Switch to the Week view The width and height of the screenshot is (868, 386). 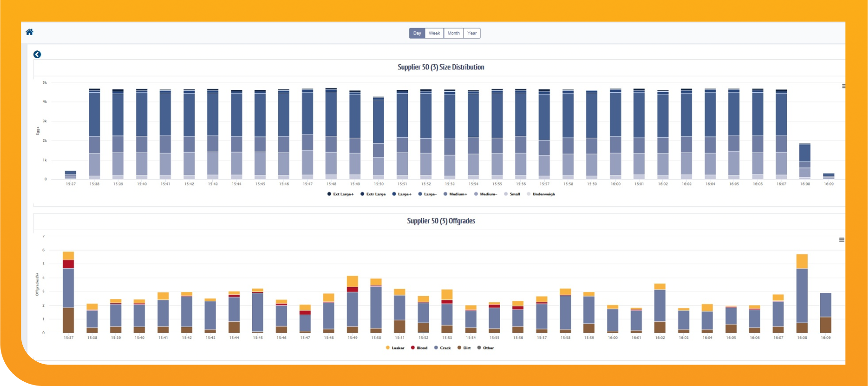[x=434, y=33]
